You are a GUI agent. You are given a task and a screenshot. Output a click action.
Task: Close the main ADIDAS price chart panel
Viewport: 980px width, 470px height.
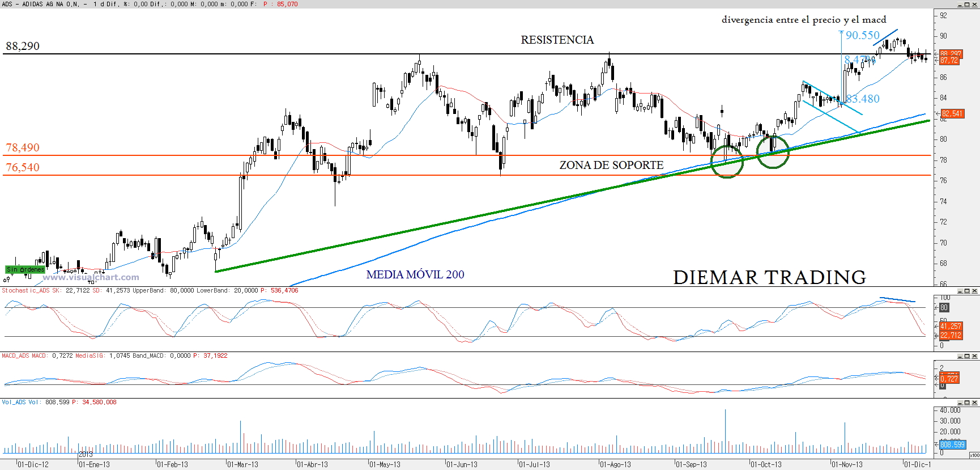coord(975,5)
